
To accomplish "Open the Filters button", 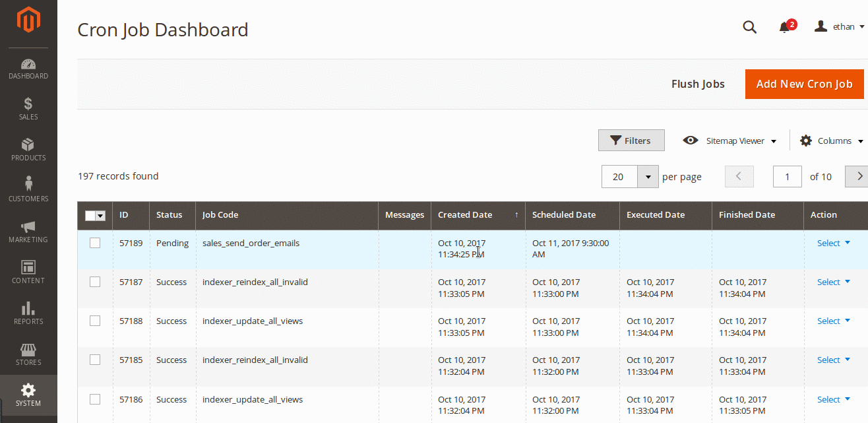I will (x=631, y=141).
